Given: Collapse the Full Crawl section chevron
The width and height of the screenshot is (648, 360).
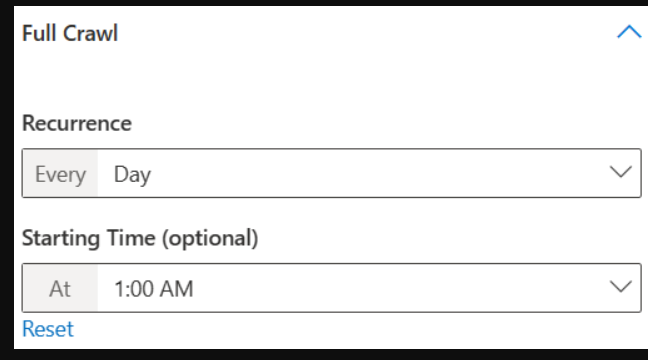Looking at the screenshot, I should click(x=629, y=32).
